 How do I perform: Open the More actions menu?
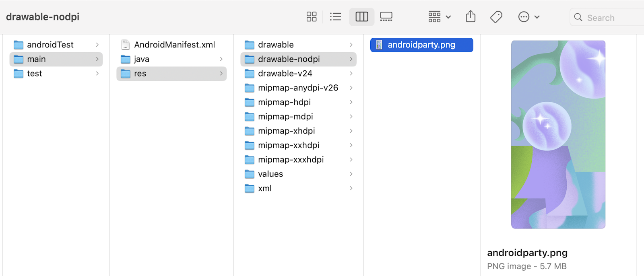click(x=528, y=17)
